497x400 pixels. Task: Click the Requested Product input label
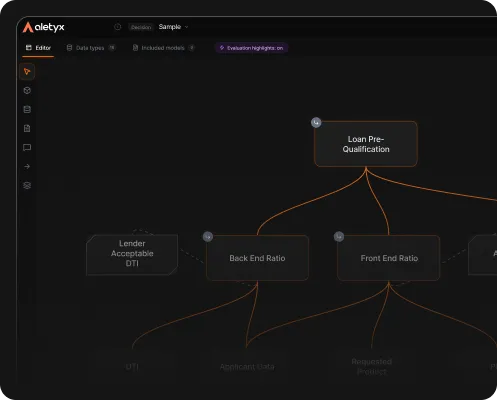pos(372,366)
